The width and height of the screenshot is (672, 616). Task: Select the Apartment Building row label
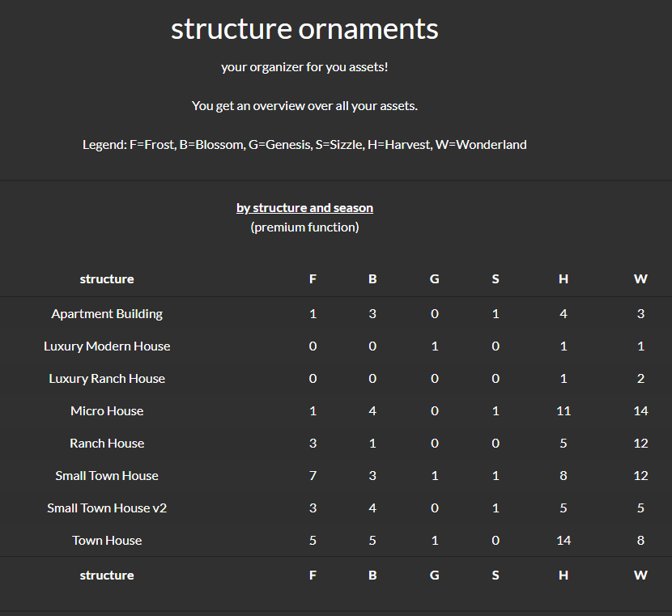107,314
